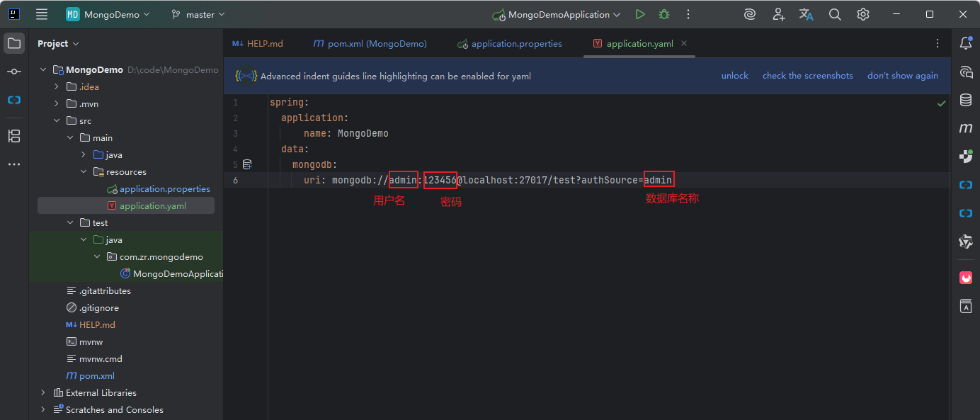This screenshot has height=420, width=980.
Task: Click check the screenshots link
Action: coord(808,76)
